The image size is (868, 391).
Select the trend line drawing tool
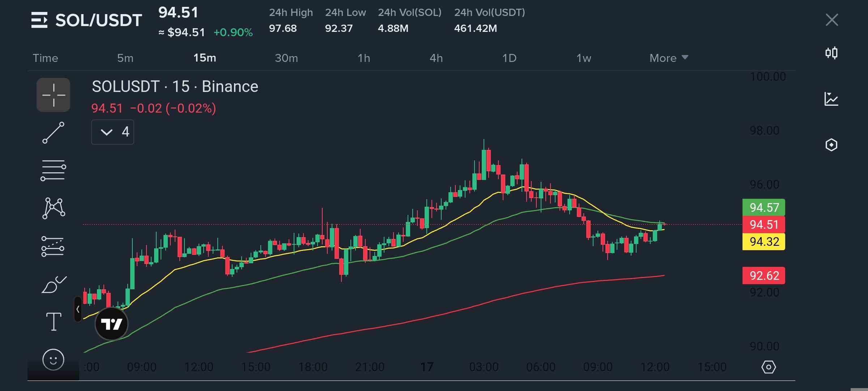[x=53, y=133]
